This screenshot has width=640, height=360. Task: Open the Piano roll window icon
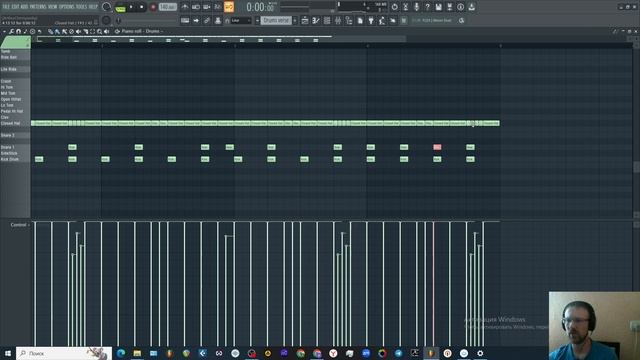(x=316, y=20)
